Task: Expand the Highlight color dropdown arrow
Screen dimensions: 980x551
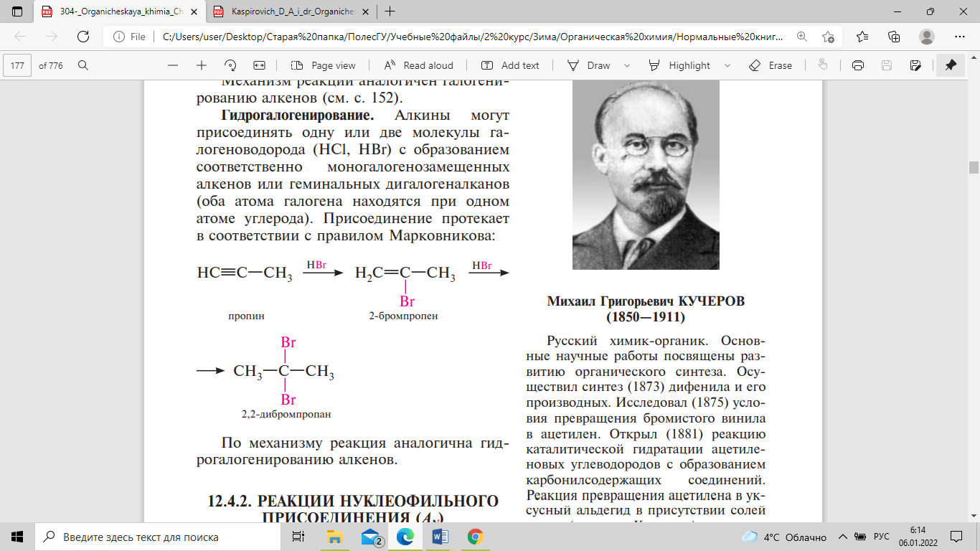Action: 727,65
